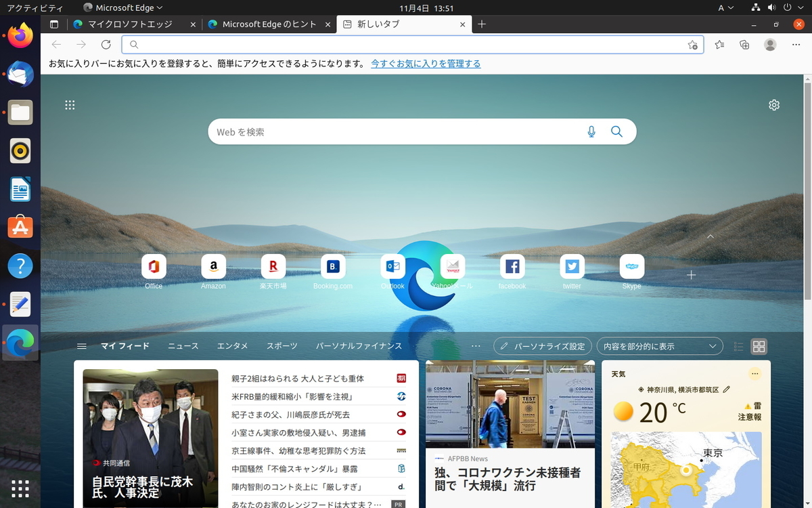The height and width of the screenshot is (508, 812).
Task: Open Ubuntu Software from the dock
Action: 20,228
